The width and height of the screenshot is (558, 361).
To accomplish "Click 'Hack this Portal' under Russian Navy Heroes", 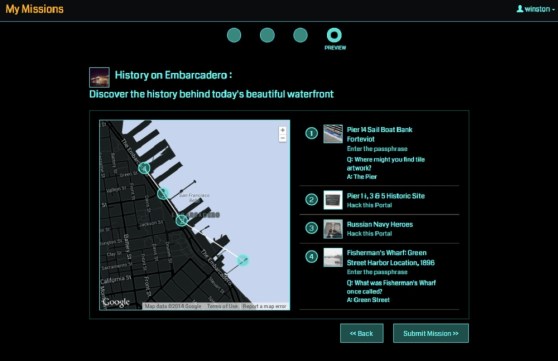I will (x=369, y=234).
